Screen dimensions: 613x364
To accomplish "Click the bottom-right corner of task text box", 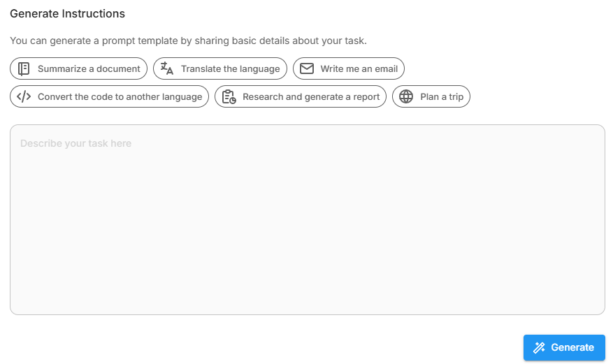I will coord(600,310).
